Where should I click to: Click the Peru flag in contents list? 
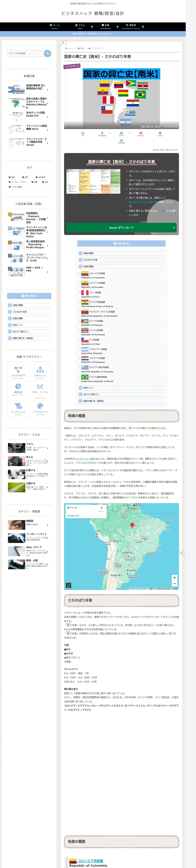click(85, 293)
